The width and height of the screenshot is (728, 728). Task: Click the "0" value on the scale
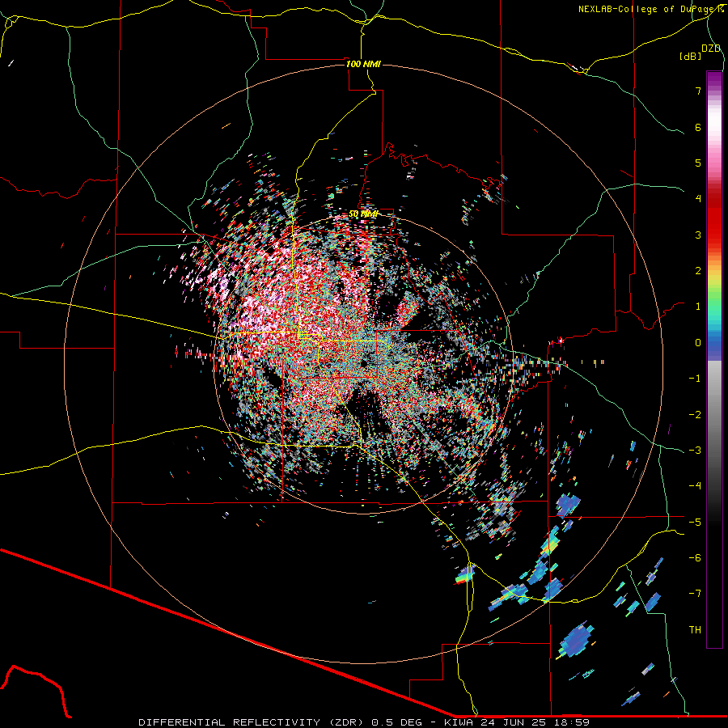698,343
